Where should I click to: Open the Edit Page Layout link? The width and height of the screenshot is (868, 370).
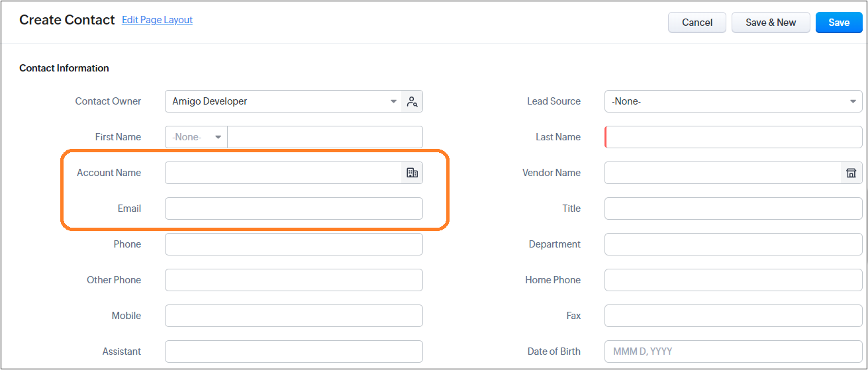(x=157, y=20)
